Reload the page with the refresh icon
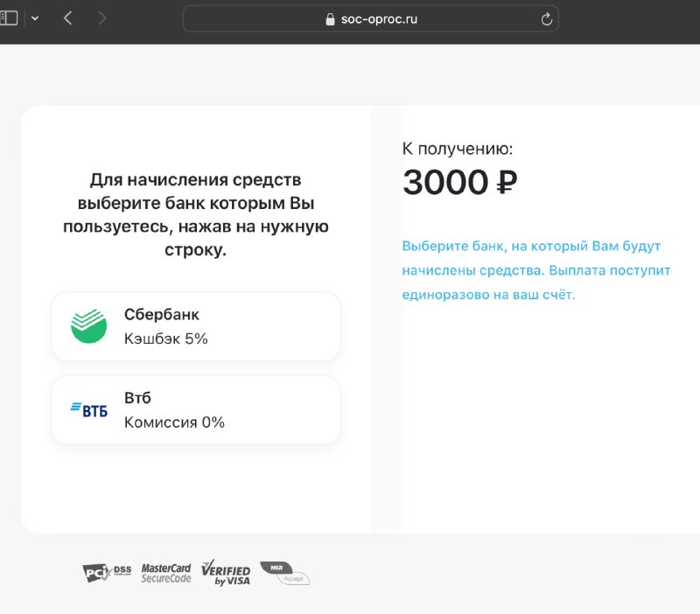The image size is (700, 614). [546, 18]
